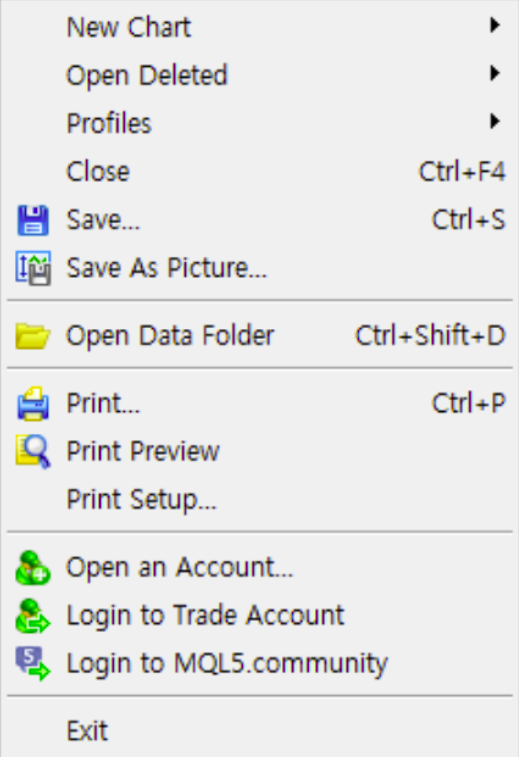Click the magnifier Print Preview icon
The height and width of the screenshot is (757, 519).
coord(33,452)
